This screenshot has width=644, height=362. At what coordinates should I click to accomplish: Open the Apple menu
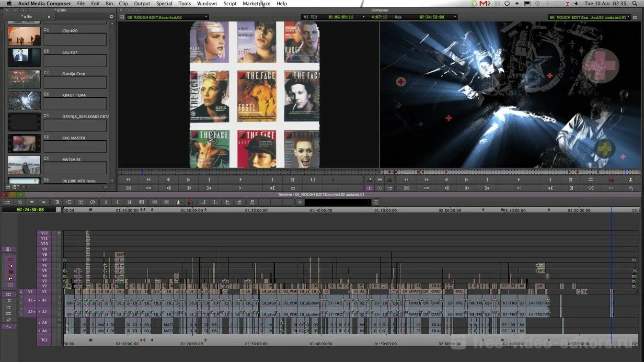coord(8,3)
